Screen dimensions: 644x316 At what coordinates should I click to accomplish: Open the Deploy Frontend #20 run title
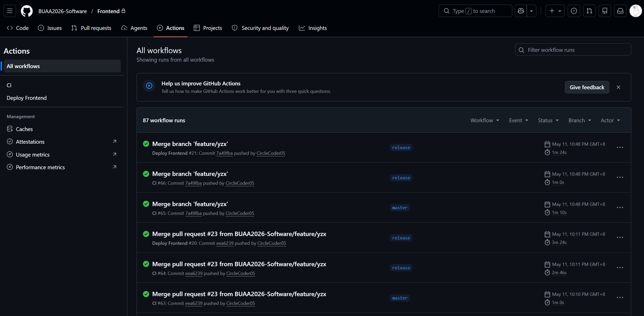239,234
